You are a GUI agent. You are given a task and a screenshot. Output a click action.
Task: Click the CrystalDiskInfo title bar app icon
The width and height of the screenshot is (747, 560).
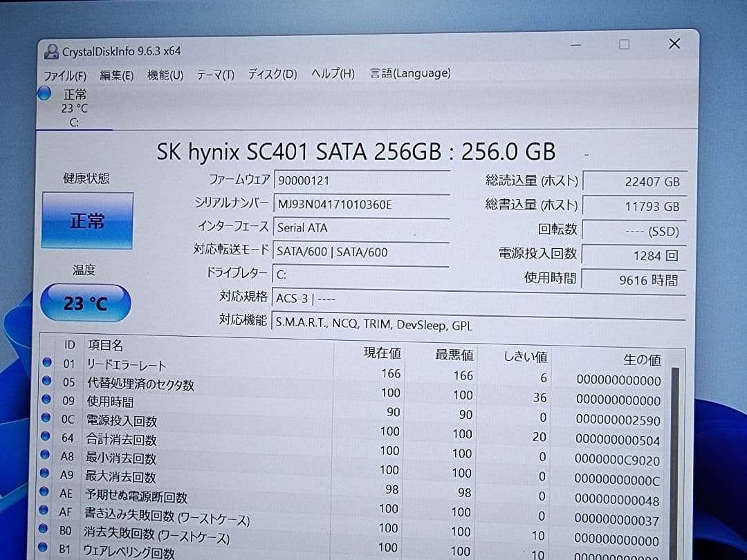click(51, 51)
